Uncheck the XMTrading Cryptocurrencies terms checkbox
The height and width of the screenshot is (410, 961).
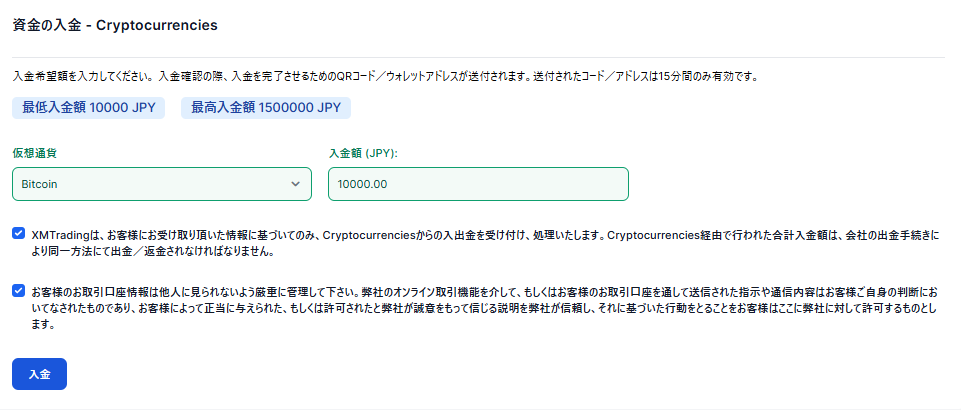[x=19, y=233]
